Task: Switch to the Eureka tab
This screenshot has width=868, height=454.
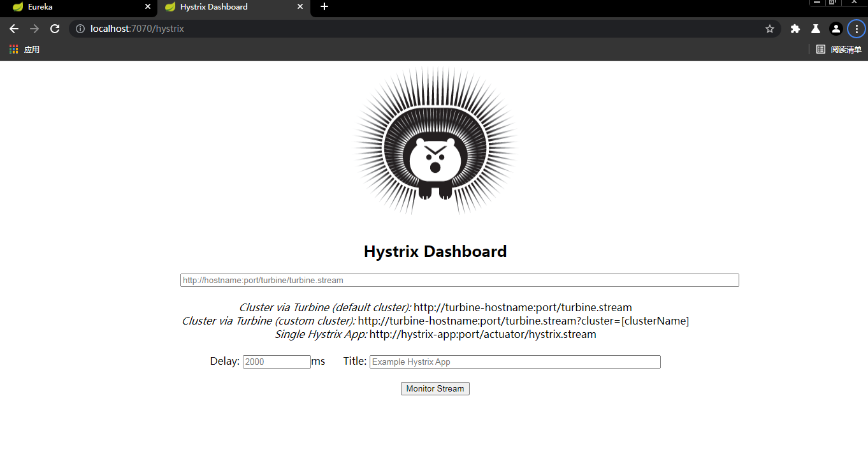Action: (70, 7)
